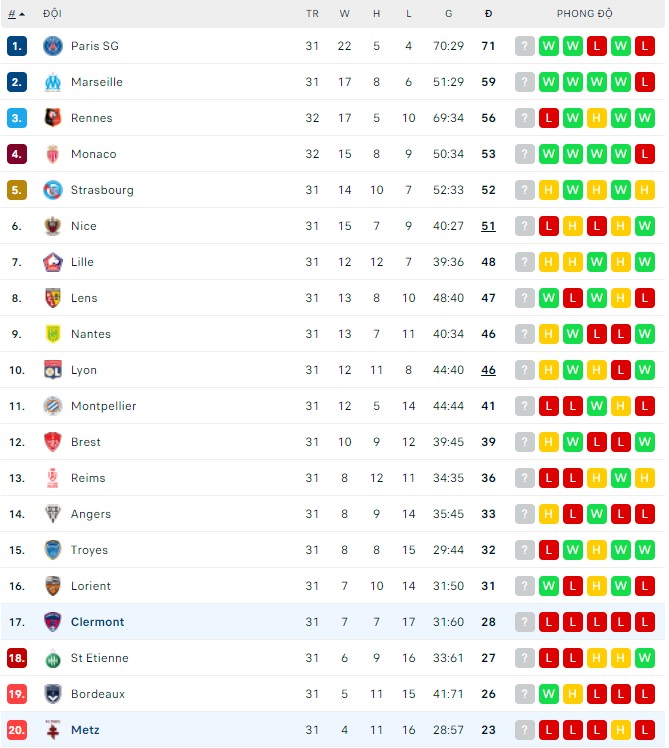This screenshot has height=748, width=669.
Task: Click the Monaco club crest
Action: point(53,154)
